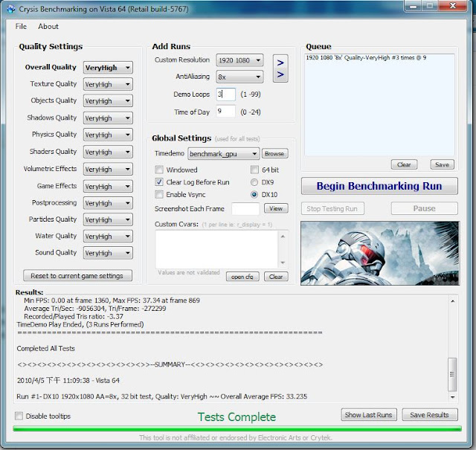Open the About menu

tap(48, 27)
